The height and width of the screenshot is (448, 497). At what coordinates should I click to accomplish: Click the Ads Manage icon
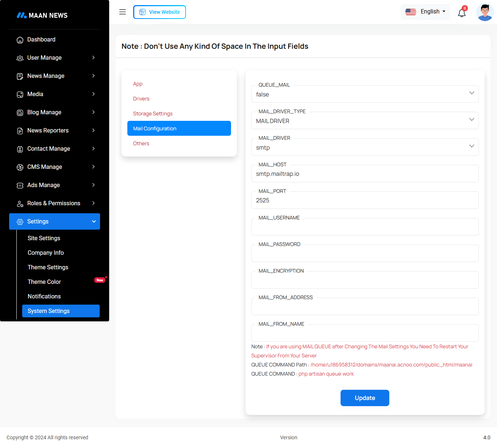20,186
